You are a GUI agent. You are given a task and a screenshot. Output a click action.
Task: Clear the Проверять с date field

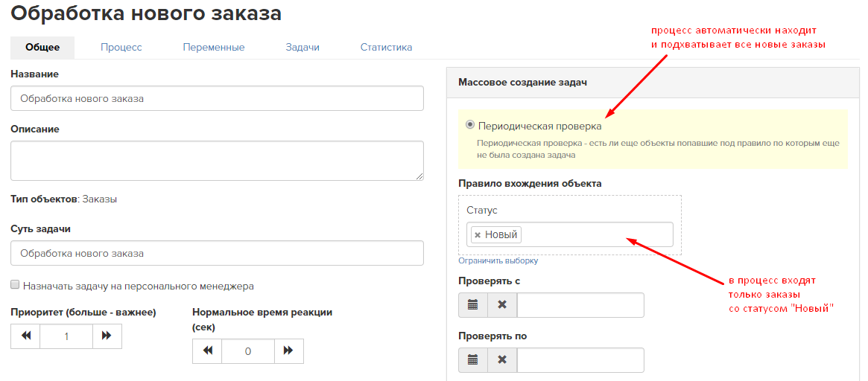pos(502,305)
